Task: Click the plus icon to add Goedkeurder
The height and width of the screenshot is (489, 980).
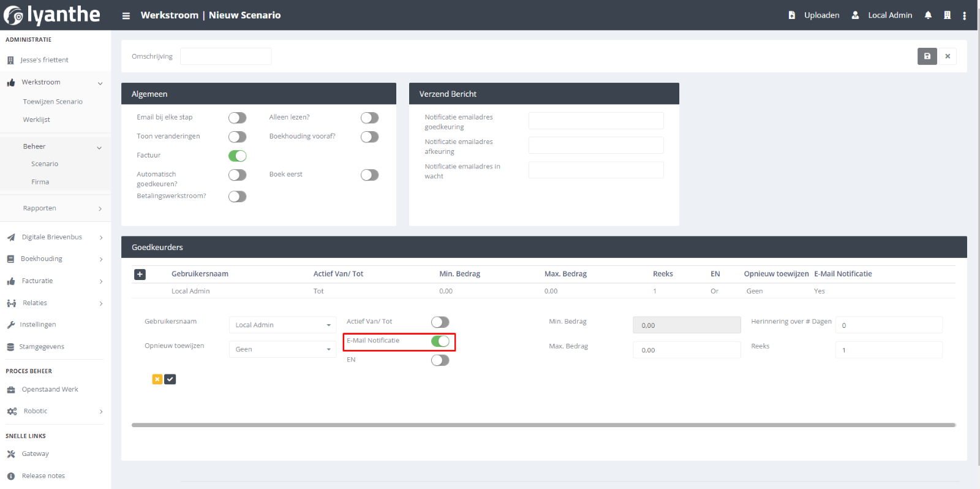Action: (140, 275)
